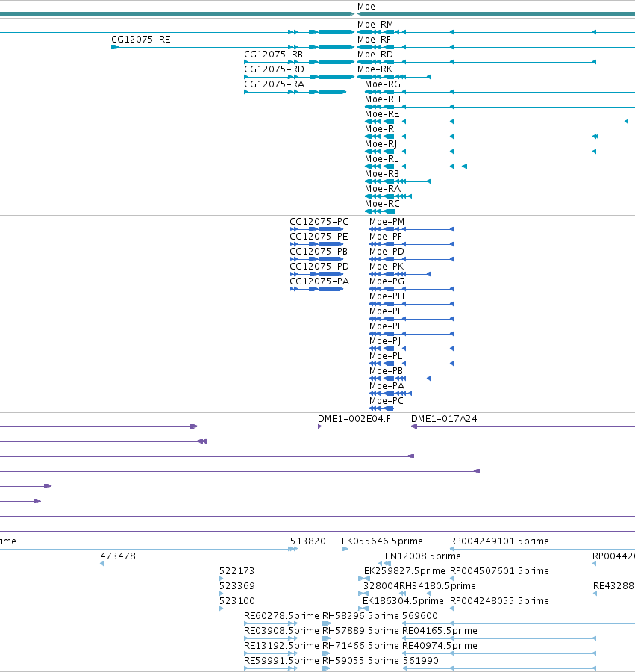Viewport: 635px width, 672px height.
Task: Select the DME1-002E04.F feature label
Action: (354, 419)
